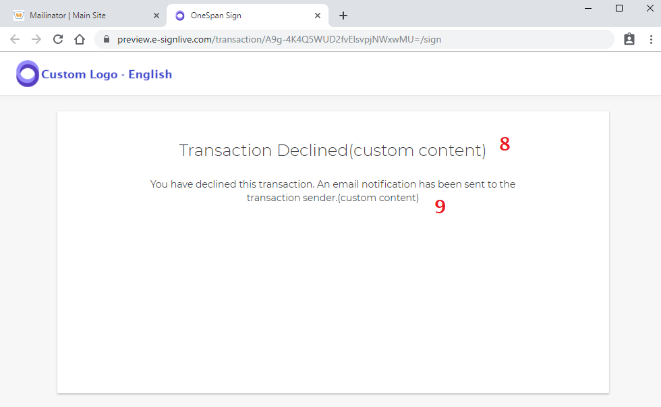This screenshot has height=407, width=661.
Task: Open a new browser tab
Action: tap(343, 16)
